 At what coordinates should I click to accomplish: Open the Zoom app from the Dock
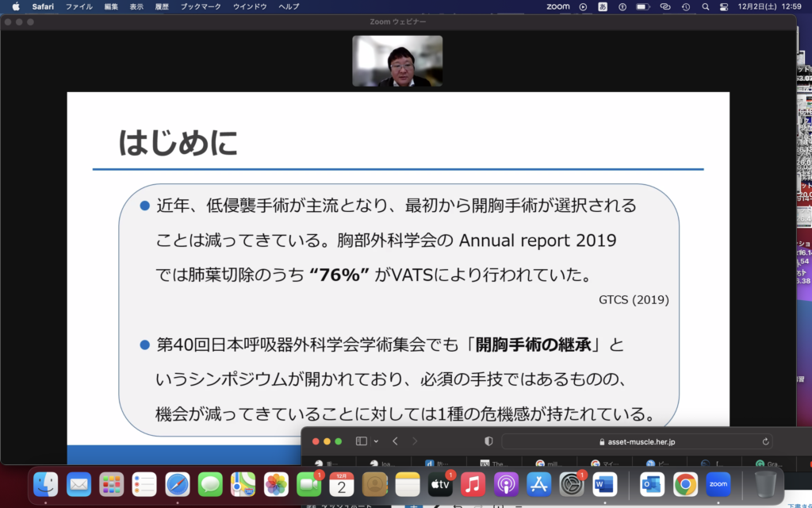click(718, 483)
